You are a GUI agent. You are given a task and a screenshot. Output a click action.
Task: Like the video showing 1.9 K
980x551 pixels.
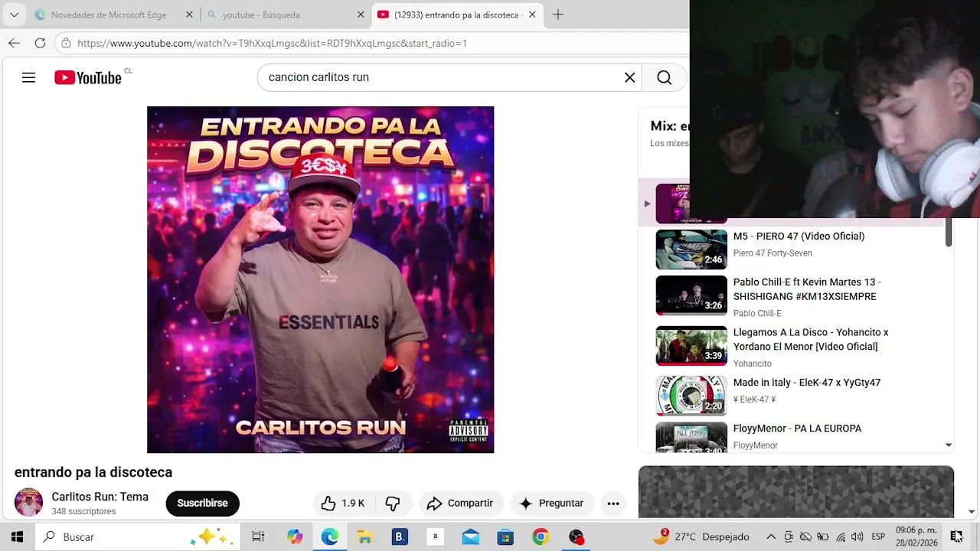pyautogui.click(x=342, y=503)
